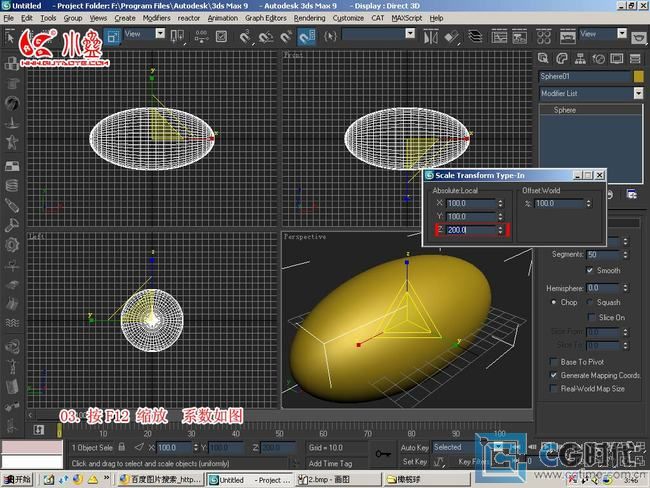
Task: Select the Chop radio button
Action: click(553, 302)
